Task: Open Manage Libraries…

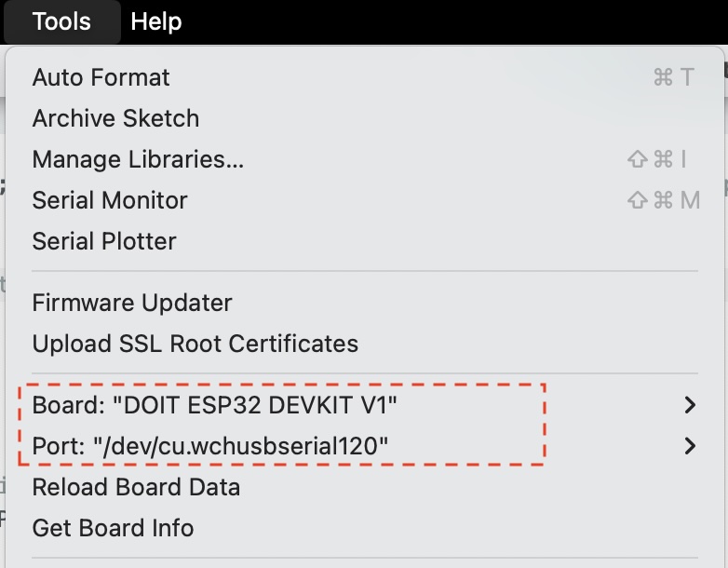Action: (x=138, y=159)
